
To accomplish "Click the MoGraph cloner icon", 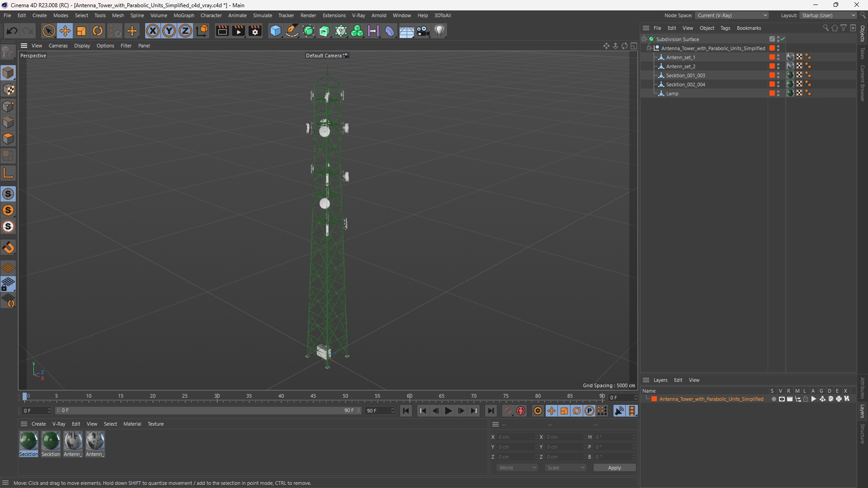I will [x=357, y=31].
